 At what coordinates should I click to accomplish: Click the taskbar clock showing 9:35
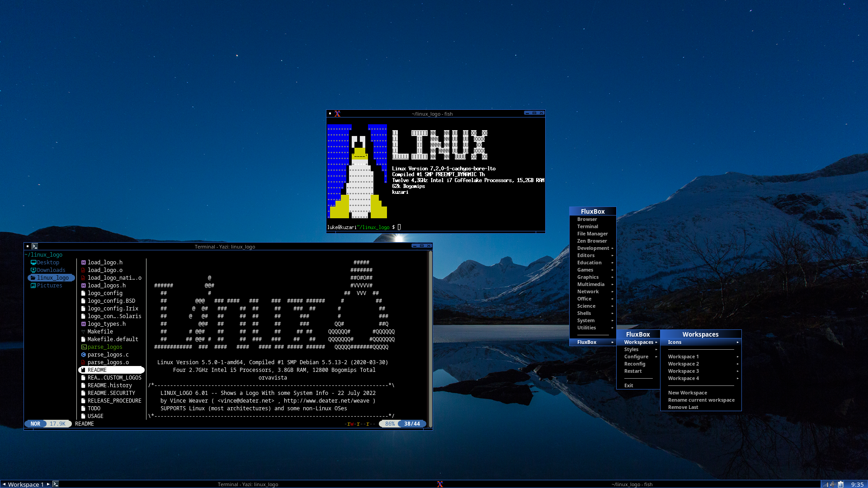click(x=857, y=484)
